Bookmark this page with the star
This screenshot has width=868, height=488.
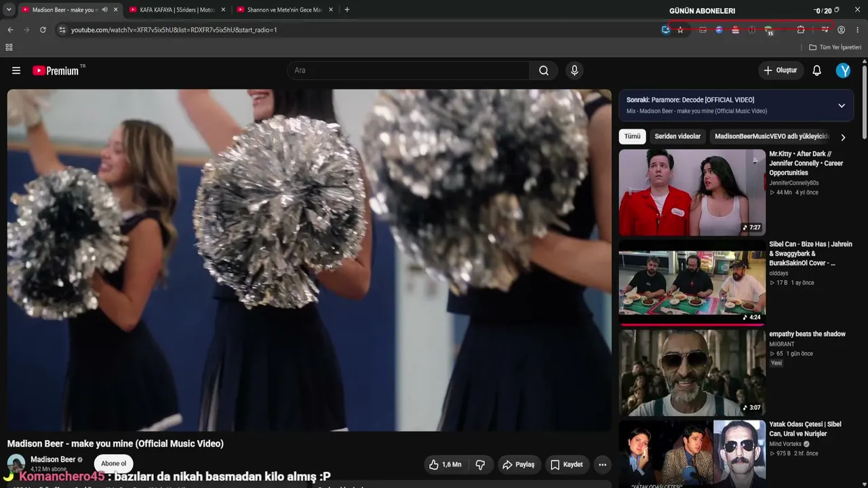680,30
